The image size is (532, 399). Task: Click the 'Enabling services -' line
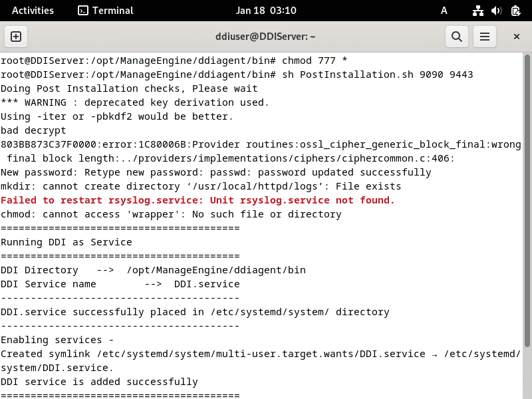coord(57,340)
